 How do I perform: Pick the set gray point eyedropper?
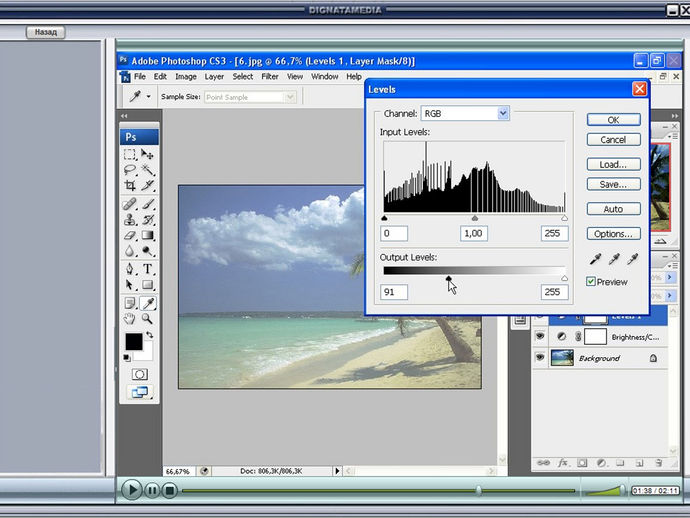(x=614, y=259)
